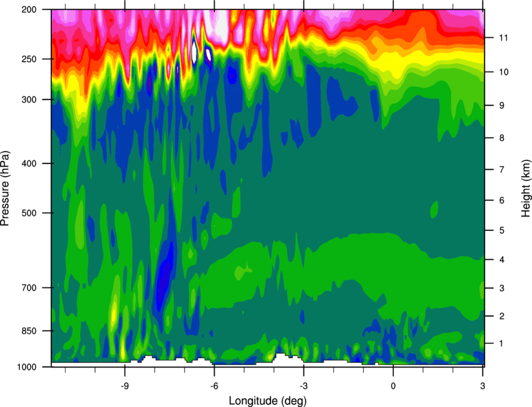This screenshot has width=532, height=407.
Task: Click the -3 longitude tick label
Action: 304,386
